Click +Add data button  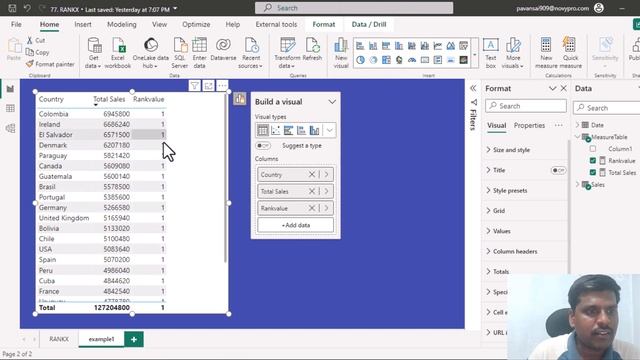[296, 225]
